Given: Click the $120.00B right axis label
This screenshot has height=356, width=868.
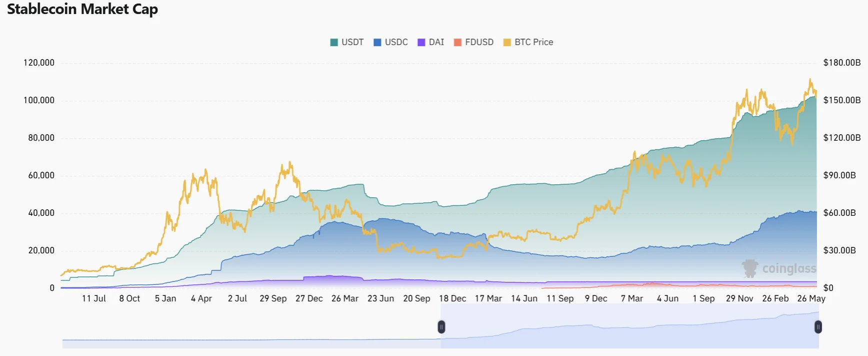Looking at the screenshot, I should (842, 138).
